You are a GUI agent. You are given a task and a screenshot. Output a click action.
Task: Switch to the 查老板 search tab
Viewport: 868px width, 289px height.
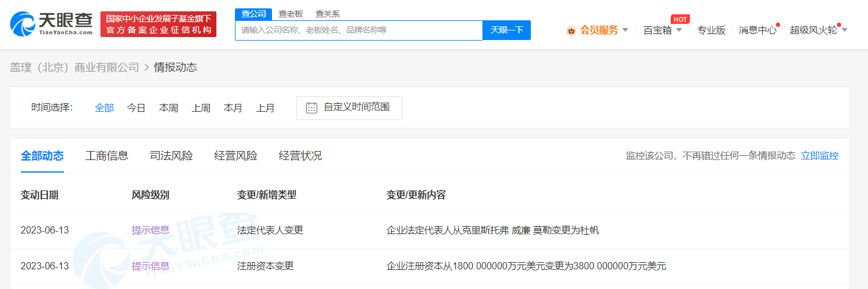point(291,14)
